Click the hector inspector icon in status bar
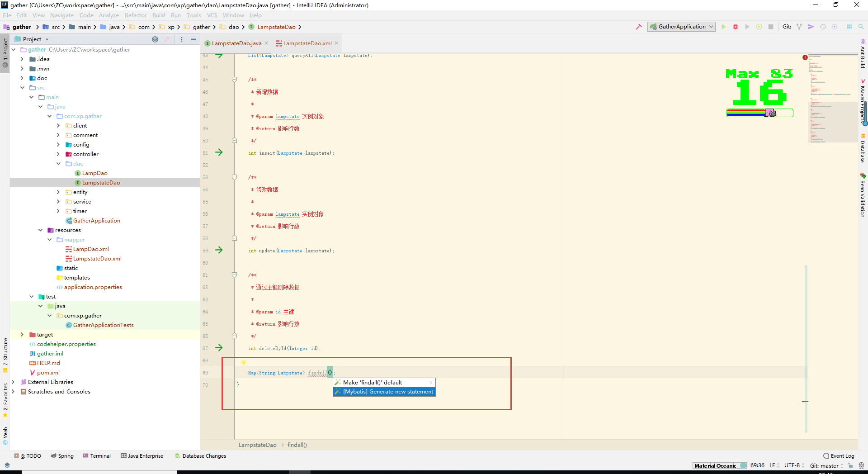The width and height of the screenshot is (868, 474). [861, 465]
